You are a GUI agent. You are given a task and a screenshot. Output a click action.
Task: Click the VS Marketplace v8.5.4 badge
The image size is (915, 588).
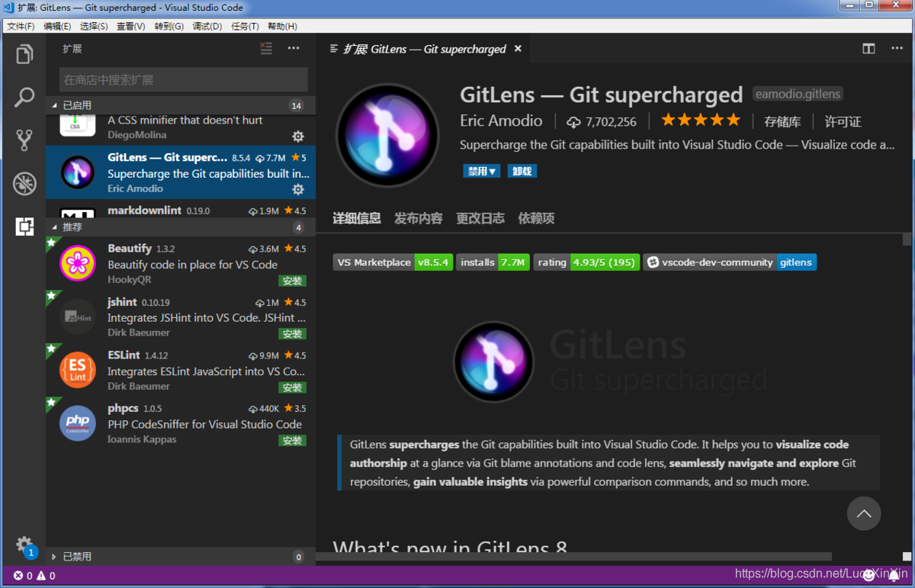click(x=393, y=262)
